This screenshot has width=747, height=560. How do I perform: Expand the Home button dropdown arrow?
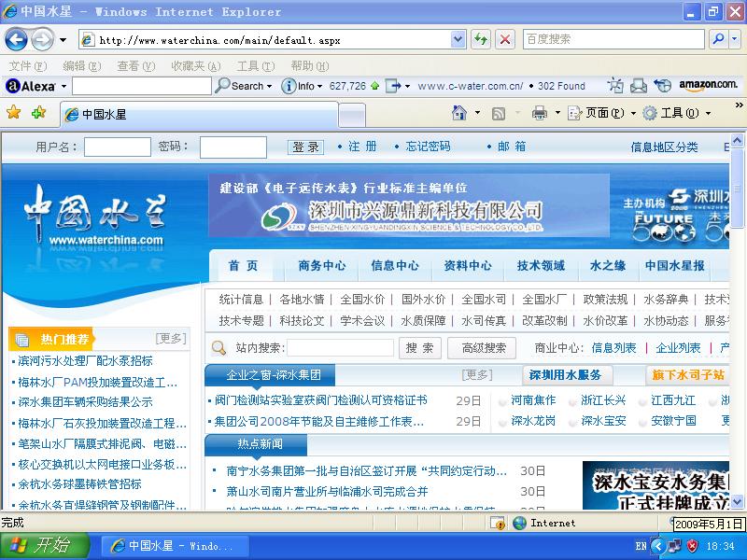477,113
